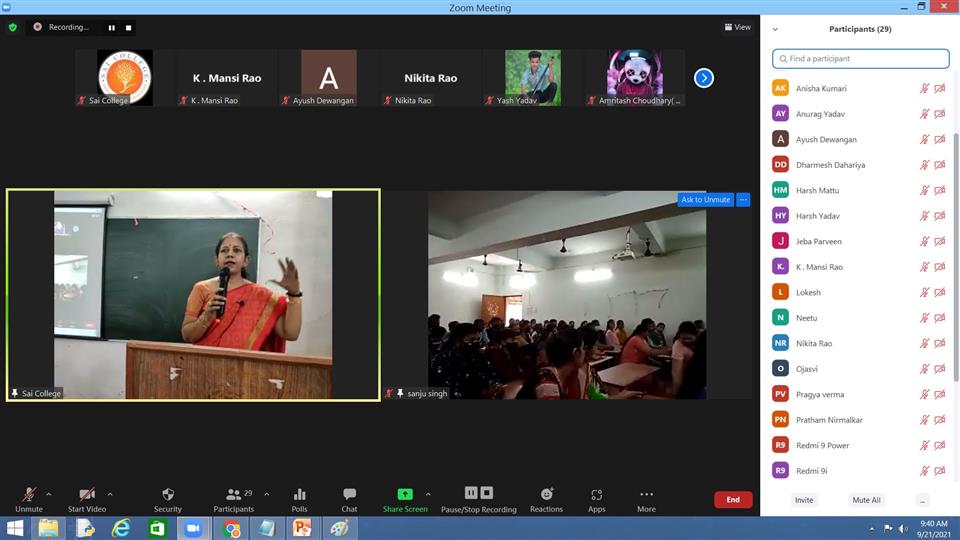Click next arrow in video thumbnail strip
960x540 pixels.
point(704,78)
